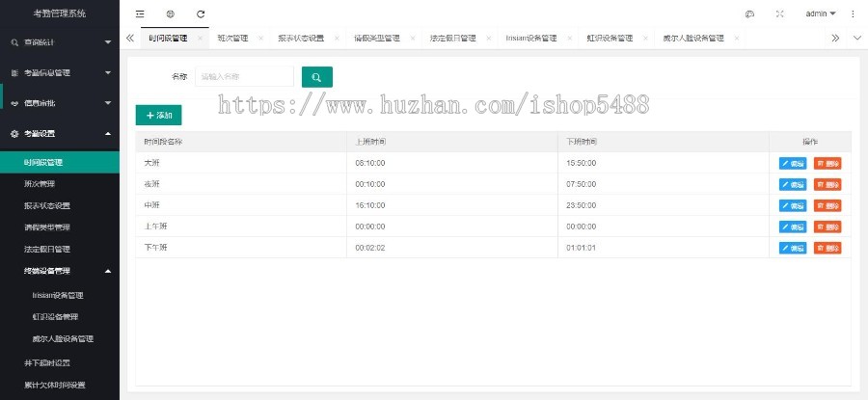Close the 虹识设备管理 tab
Screen dimensions: 868x400
645,39
